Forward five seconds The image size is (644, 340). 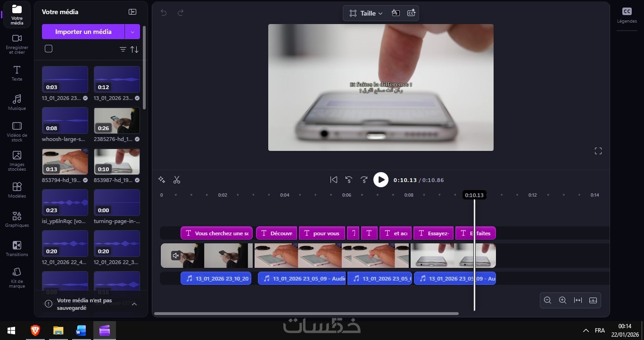[364, 180]
